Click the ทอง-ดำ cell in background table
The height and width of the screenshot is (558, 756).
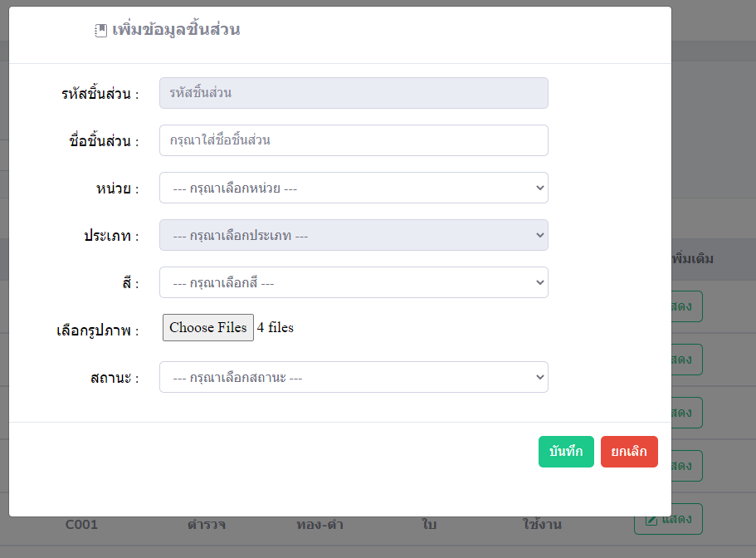(x=319, y=524)
